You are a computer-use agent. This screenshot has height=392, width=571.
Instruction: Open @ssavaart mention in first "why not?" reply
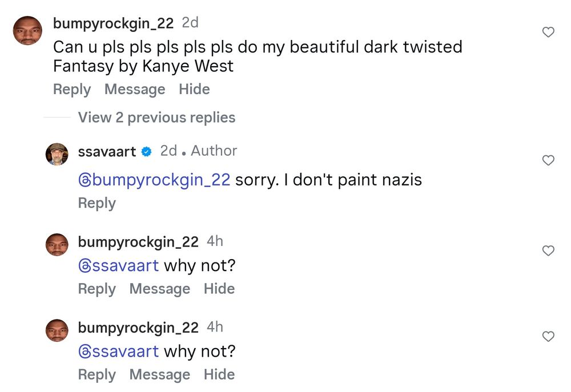point(119,266)
